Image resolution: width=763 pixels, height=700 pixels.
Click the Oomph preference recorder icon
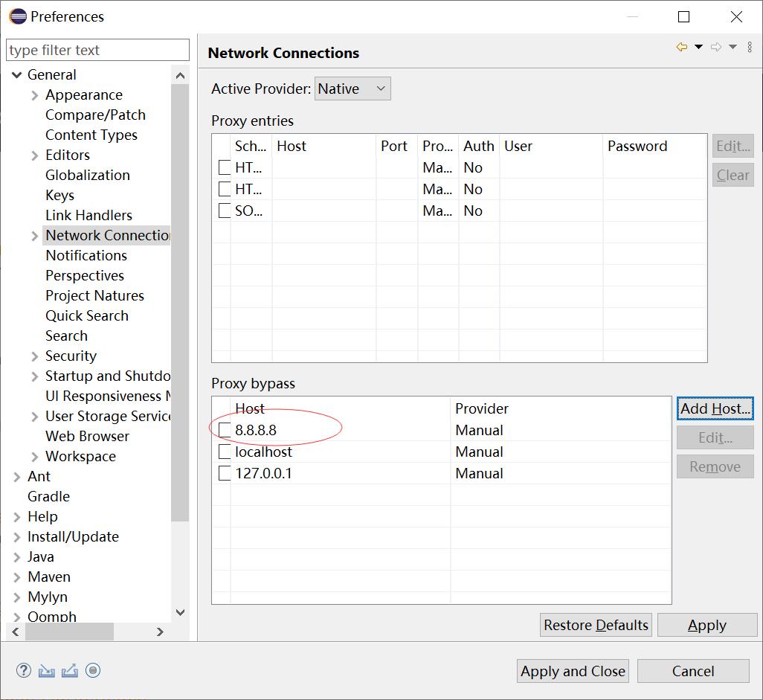[x=93, y=670]
